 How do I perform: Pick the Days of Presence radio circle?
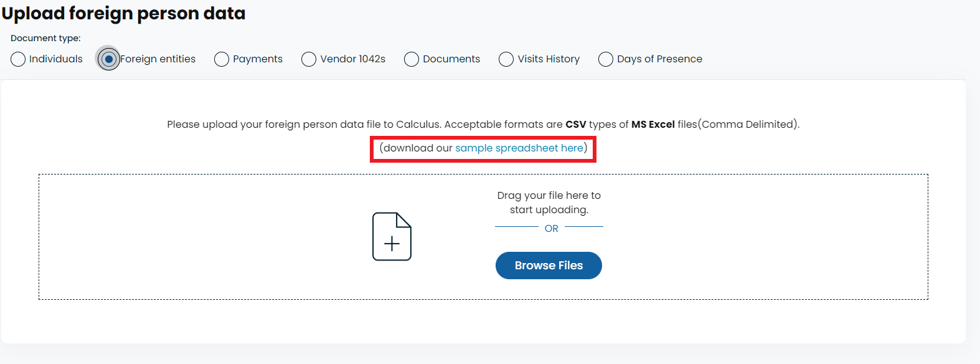[x=606, y=59]
